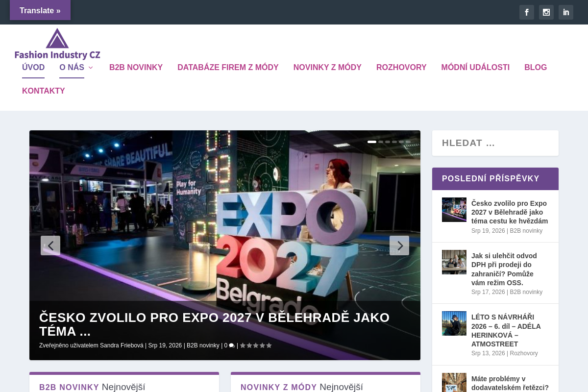The width and height of the screenshot is (588, 392).
Task: Click the Srp 17, 2026 date text
Action: coord(488,292)
